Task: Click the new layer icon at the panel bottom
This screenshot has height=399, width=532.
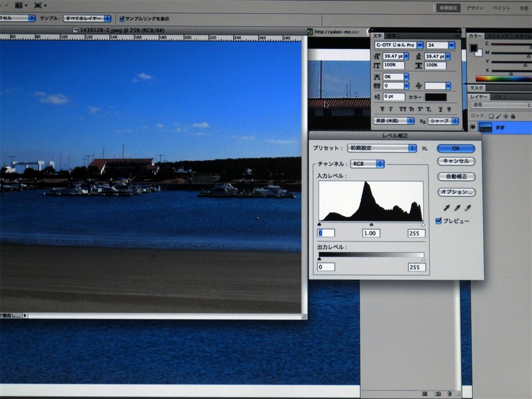Action: tap(437, 394)
